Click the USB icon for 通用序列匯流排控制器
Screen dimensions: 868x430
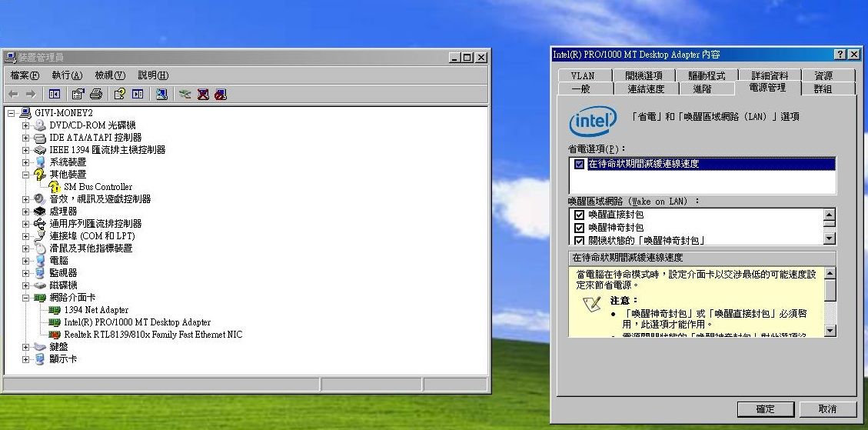tap(40, 223)
